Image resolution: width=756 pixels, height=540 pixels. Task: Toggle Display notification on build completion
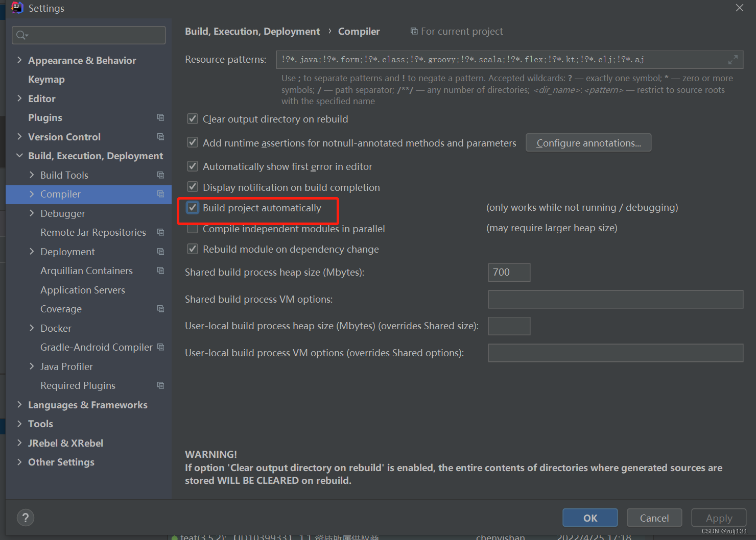click(193, 187)
